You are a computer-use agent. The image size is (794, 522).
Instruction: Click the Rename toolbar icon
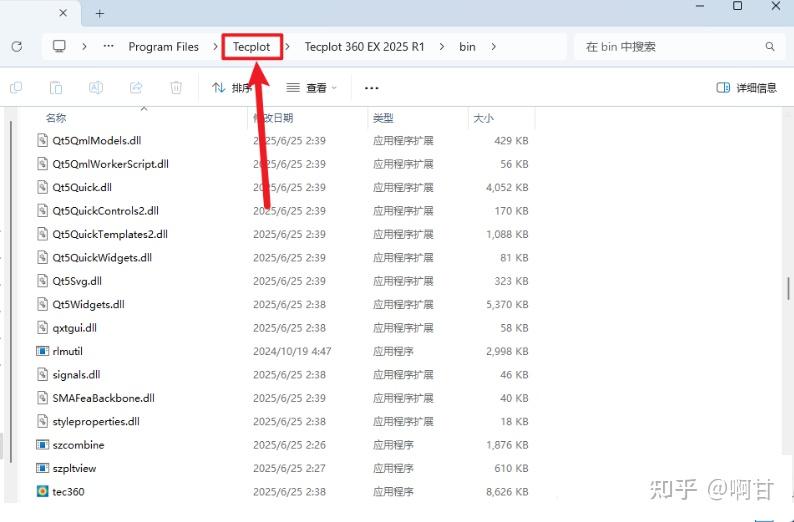point(96,88)
